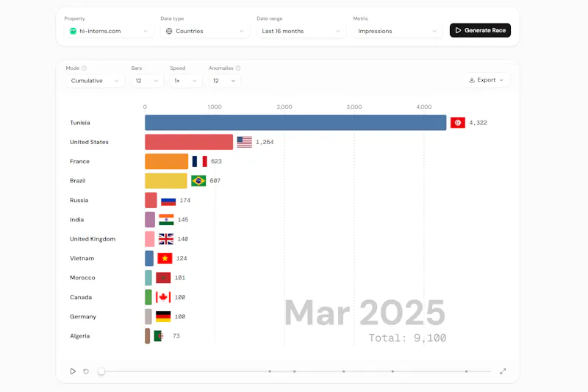Viewport: 588px width, 392px height.
Task: Click the red United States bar
Action: (x=189, y=142)
